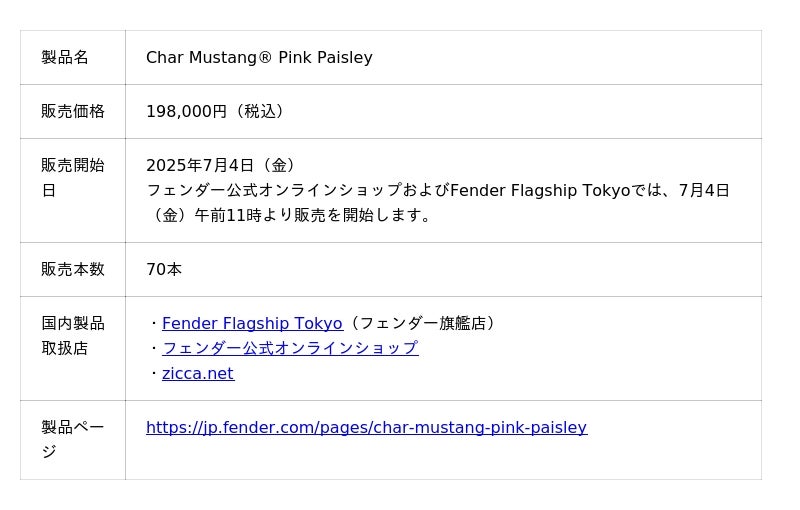The image size is (800, 510).
Task: Click the 'Pink Paisley' text in product name
Action: coord(325,57)
